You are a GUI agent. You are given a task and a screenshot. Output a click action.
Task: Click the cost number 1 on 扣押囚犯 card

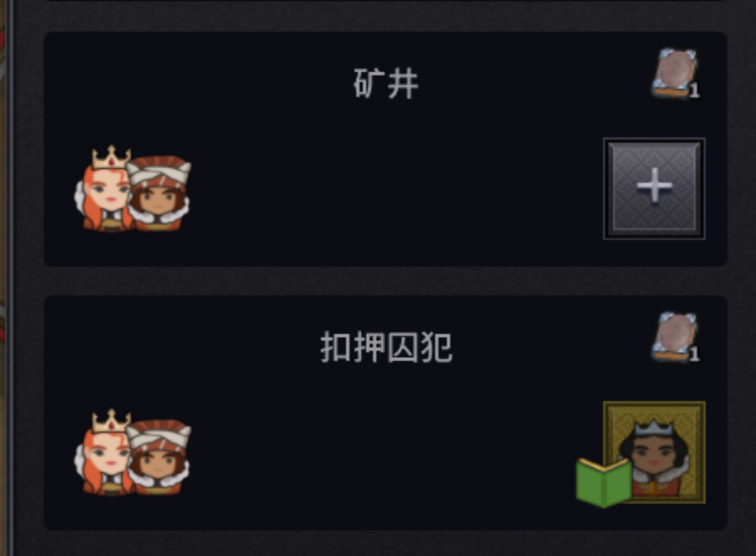click(694, 354)
